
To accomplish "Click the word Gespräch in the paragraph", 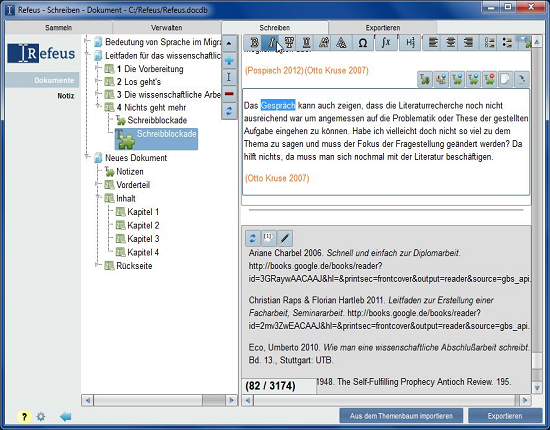I will (278, 105).
